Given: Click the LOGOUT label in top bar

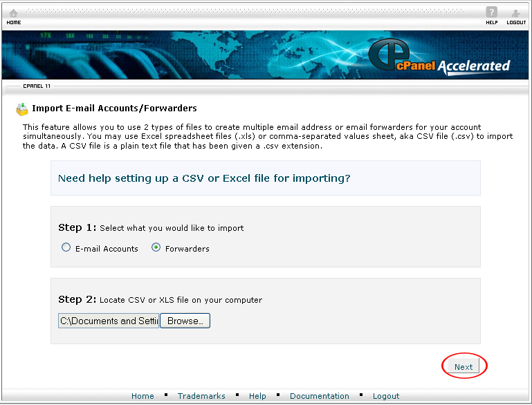Looking at the screenshot, I should click(x=516, y=22).
